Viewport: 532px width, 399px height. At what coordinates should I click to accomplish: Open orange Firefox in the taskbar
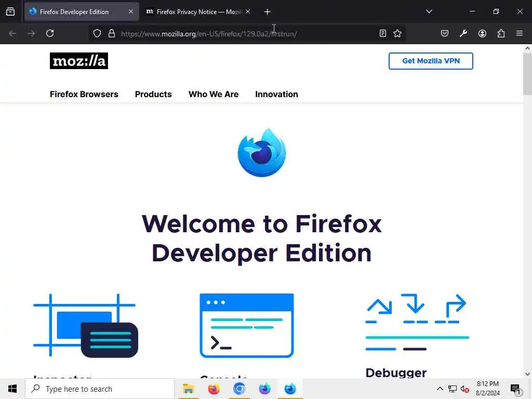tap(214, 389)
